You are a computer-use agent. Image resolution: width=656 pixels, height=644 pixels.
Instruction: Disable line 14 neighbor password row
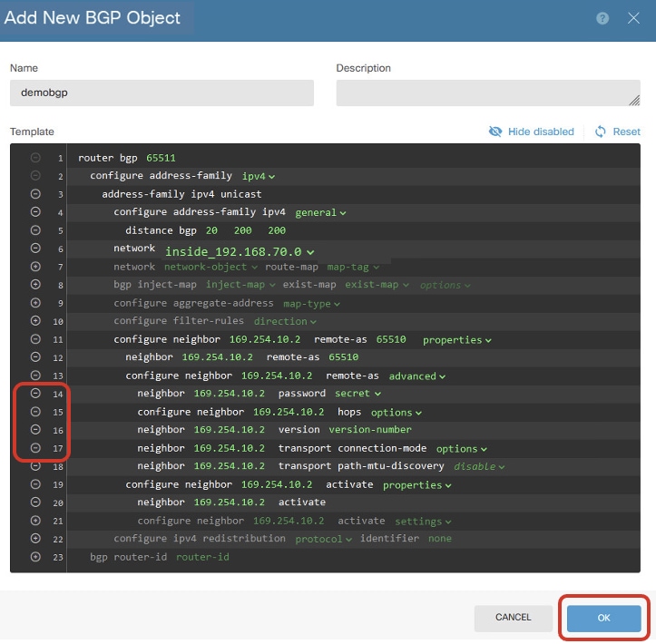click(x=35, y=394)
